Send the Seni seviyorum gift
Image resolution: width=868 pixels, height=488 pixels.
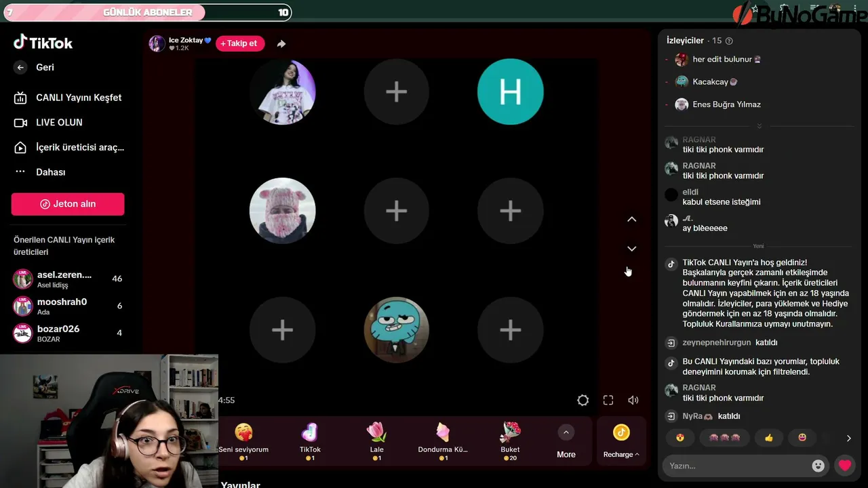tap(243, 441)
